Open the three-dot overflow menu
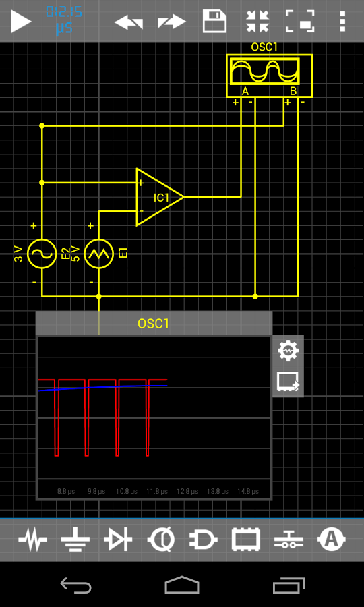 tap(342, 22)
